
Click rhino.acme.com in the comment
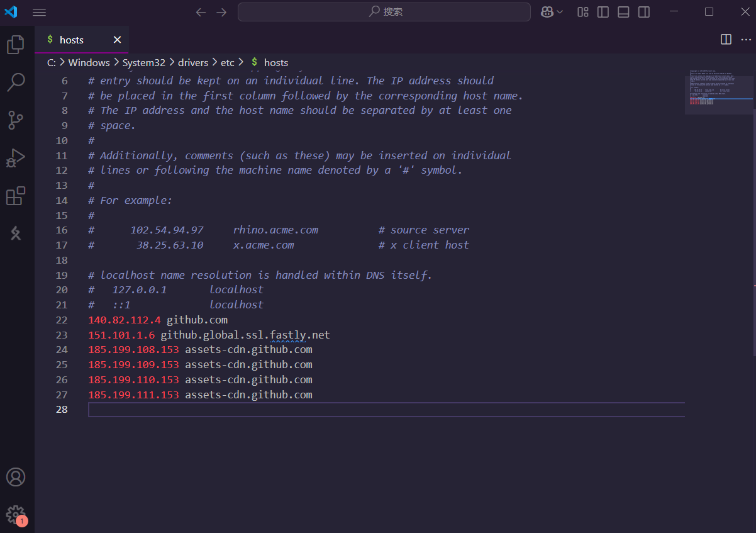275,230
